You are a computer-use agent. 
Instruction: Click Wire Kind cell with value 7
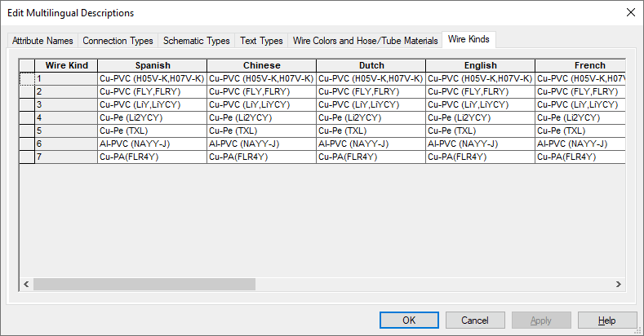[66, 157]
